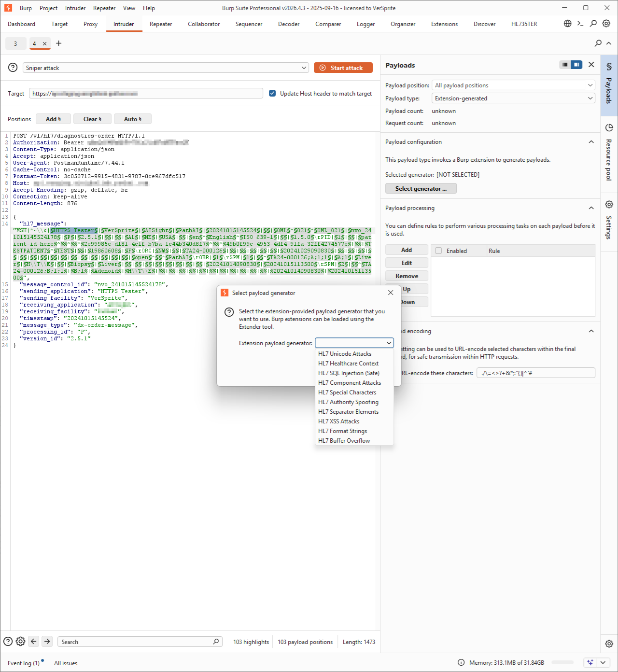Screen dimensions: 618x672
Task: Open Burp settings gear in top bar
Action: point(606,23)
